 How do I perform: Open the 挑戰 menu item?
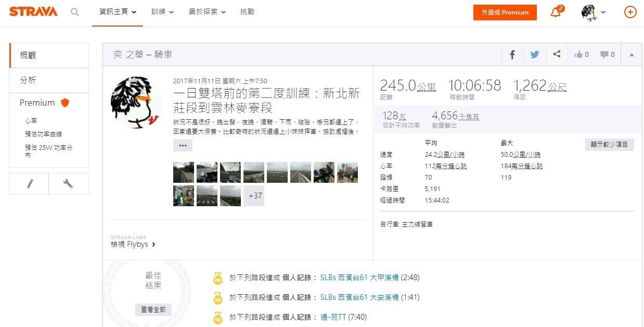[248, 12]
